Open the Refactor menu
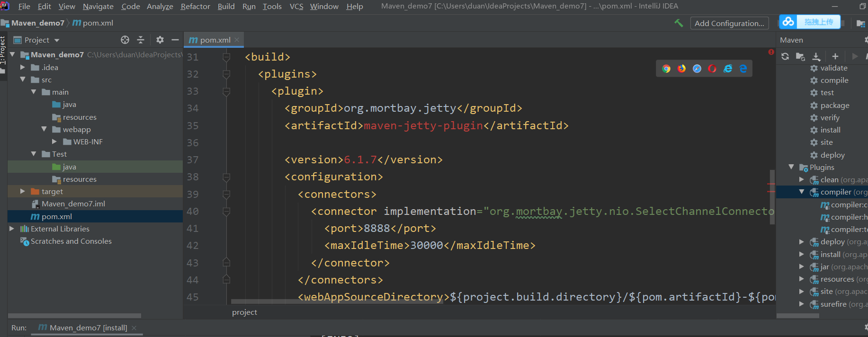 coord(195,6)
